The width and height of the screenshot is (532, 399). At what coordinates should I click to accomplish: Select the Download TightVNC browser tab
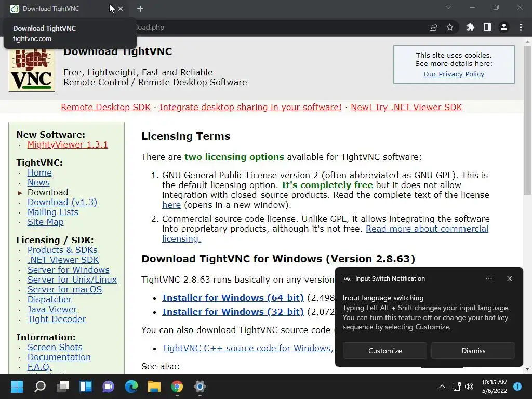(x=66, y=9)
